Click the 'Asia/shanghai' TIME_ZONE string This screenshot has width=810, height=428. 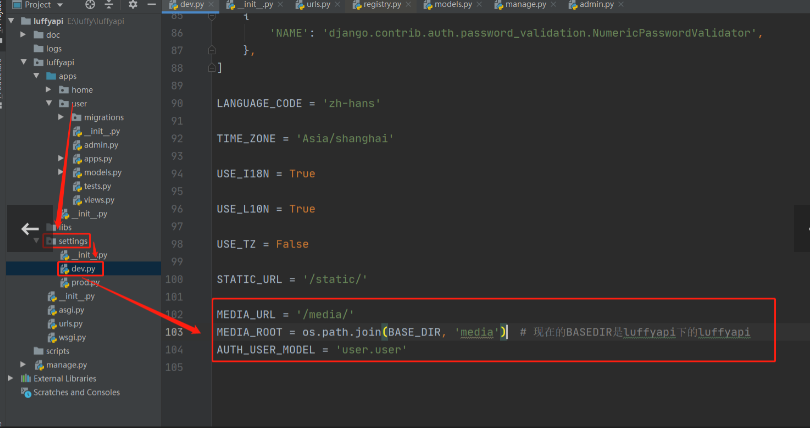345,138
